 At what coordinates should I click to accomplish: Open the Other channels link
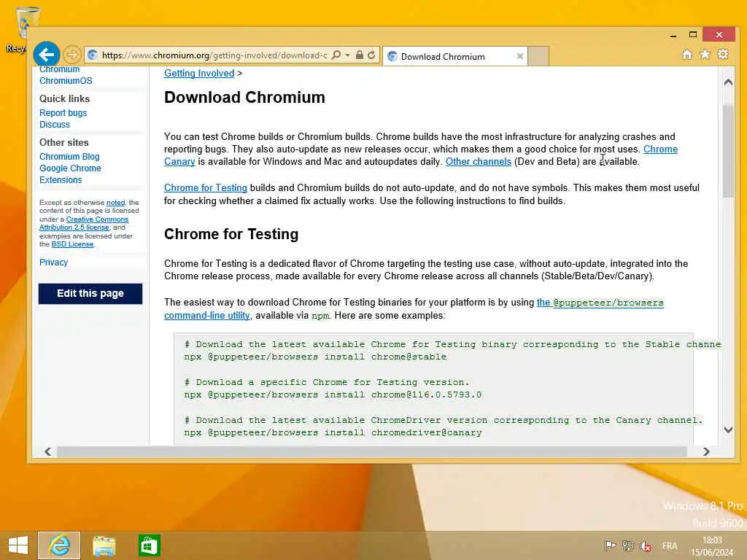tap(479, 162)
